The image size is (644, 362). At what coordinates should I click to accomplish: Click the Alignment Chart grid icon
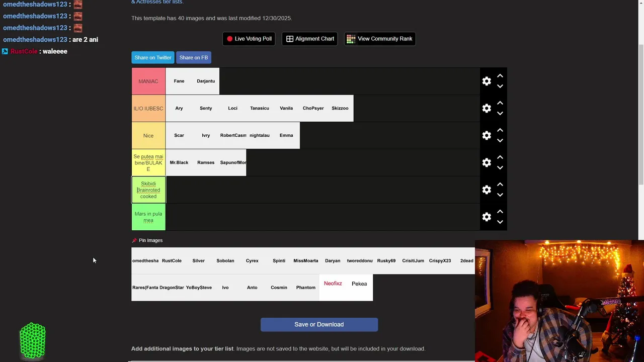(290, 39)
